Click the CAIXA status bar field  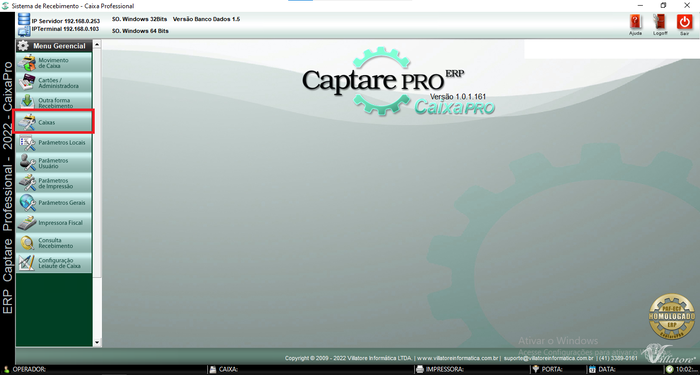[311, 370]
